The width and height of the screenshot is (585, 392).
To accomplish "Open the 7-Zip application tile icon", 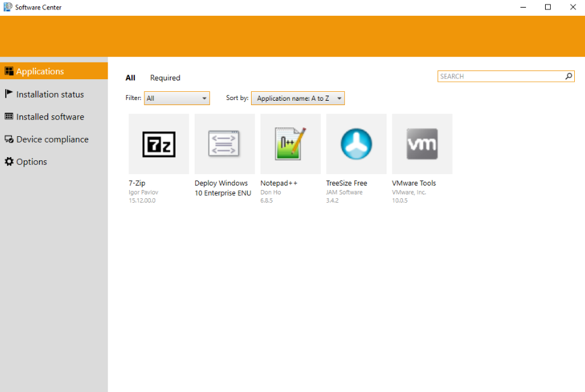I will [159, 144].
